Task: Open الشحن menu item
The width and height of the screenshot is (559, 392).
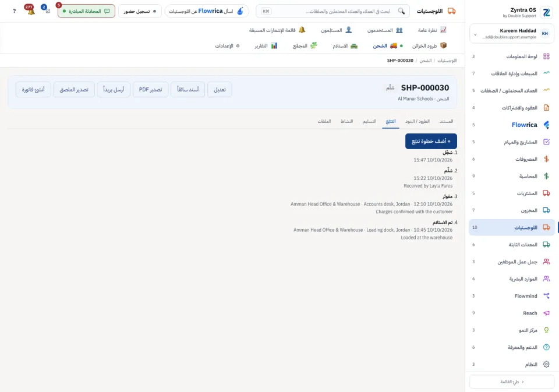Action: (387, 45)
